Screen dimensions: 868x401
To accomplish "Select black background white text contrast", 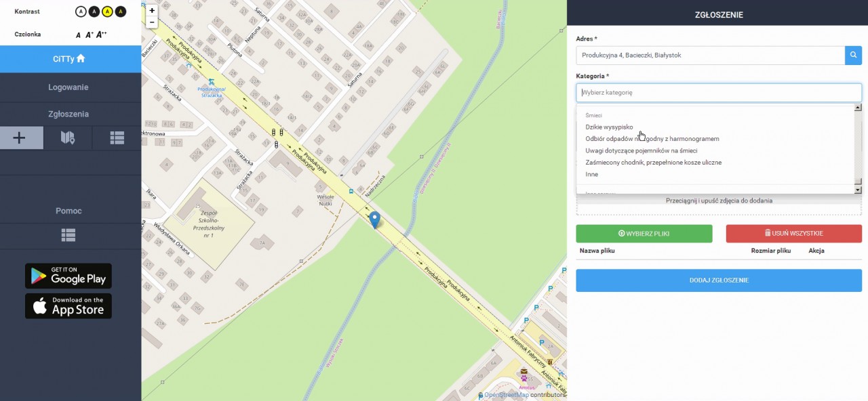I will click(x=94, y=12).
